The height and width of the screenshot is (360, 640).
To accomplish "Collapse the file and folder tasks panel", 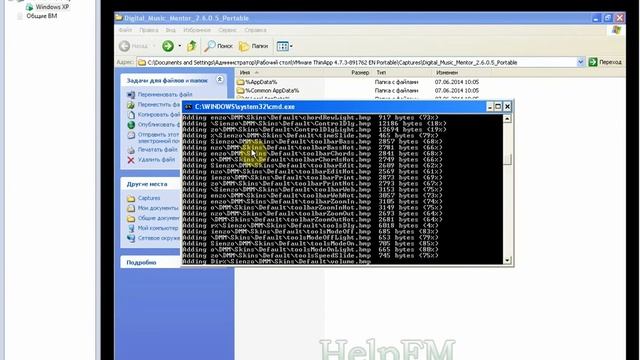I will tap(220, 80).
